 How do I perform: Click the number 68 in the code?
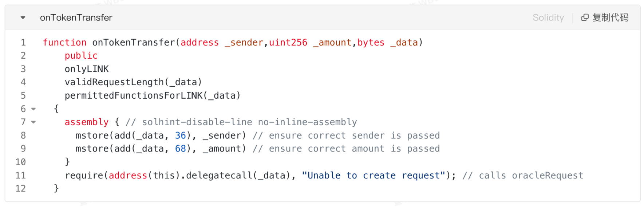pyautogui.click(x=181, y=149)
